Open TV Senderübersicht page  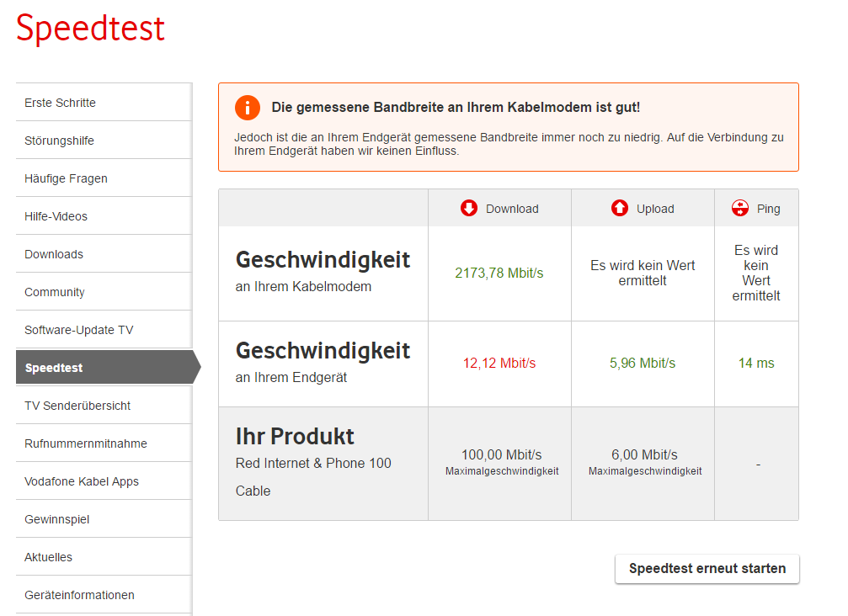[x=77, y=406]
